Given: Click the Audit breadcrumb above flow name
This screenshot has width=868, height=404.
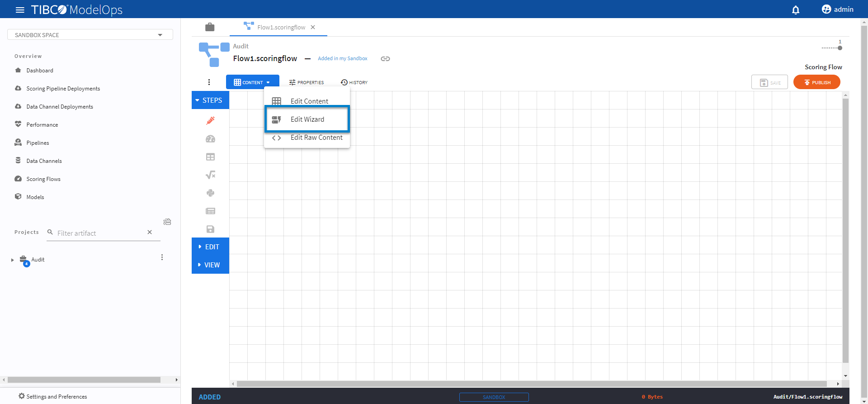Looking at the screenshot, I should point(241,46).
